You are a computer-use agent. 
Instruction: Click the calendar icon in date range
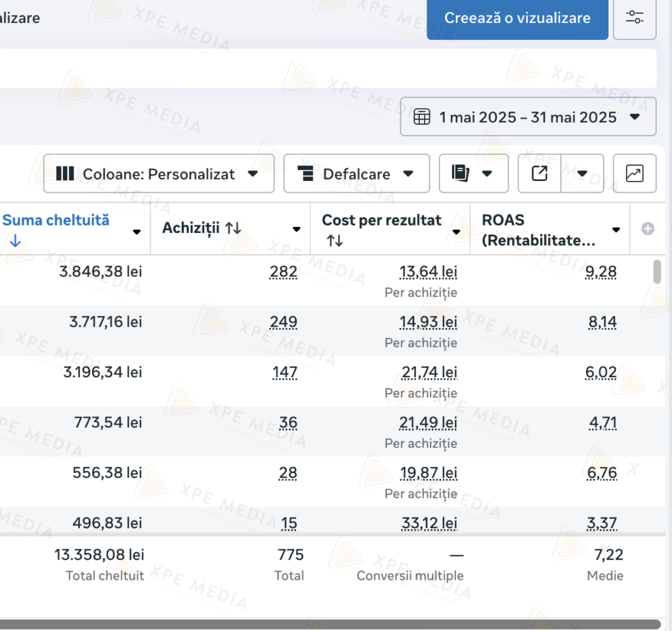pos(422,117)
